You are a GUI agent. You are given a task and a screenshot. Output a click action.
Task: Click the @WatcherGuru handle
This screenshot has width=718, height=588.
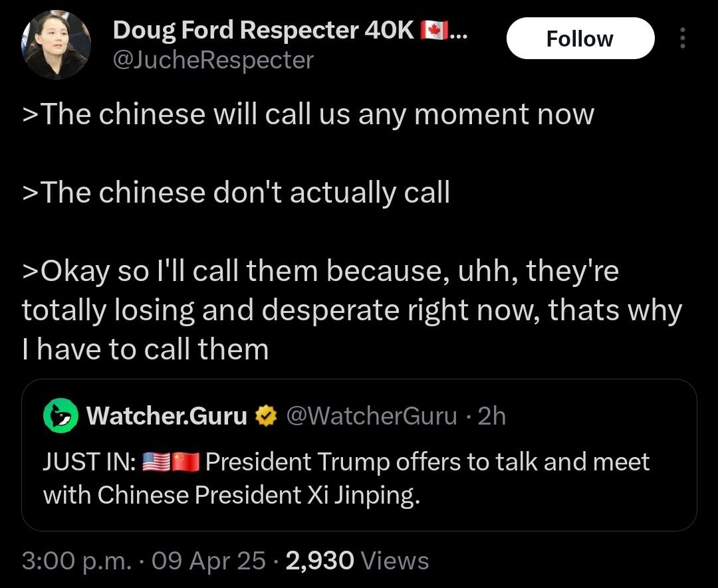[x=372, y=416]
